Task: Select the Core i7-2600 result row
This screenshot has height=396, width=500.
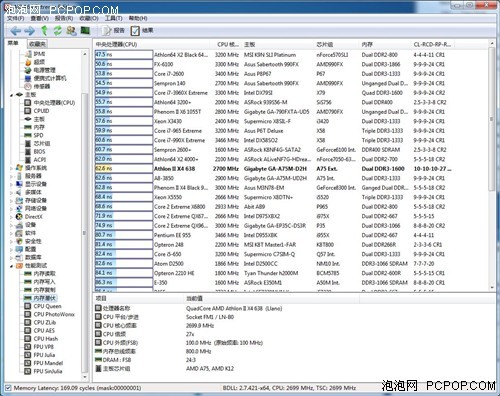Action: (x=273, y=74)
